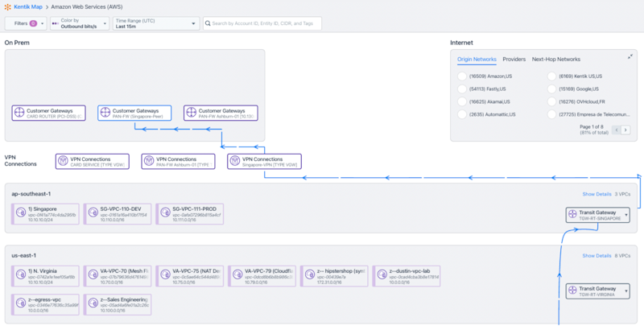Click the TGW-RT-SINGAPORE Transit Gateway icon
This screenshot has height=330, width=644.
click(572, 214)
